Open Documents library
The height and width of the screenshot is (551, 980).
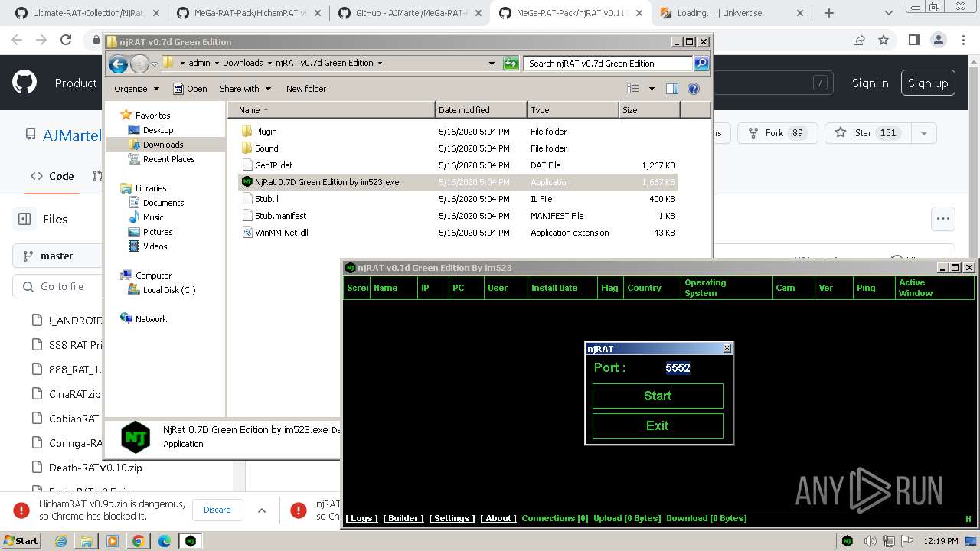point(163,203)
